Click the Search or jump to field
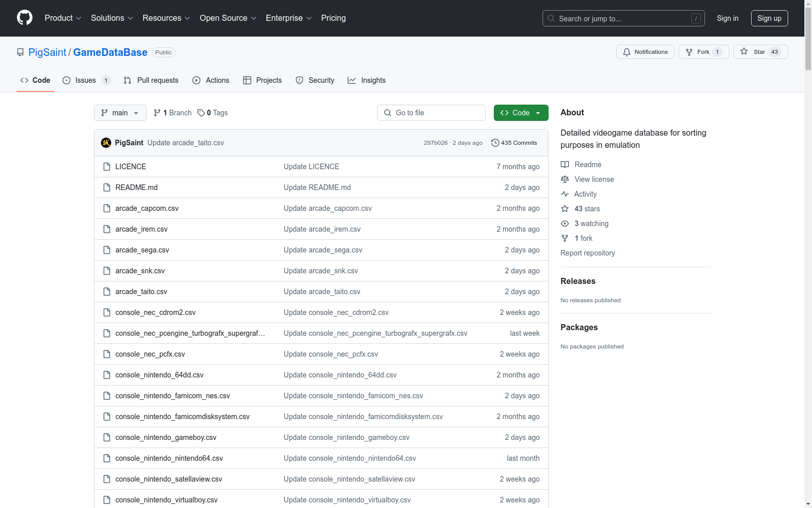This screenshot has height=508, width=812. [x=624, y=18]
